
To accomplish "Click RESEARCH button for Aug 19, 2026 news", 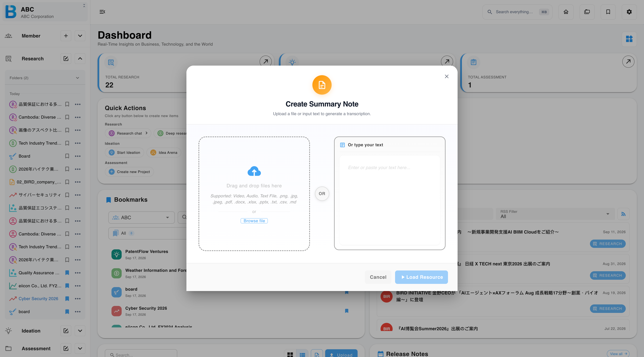I will tap(607, 309).
